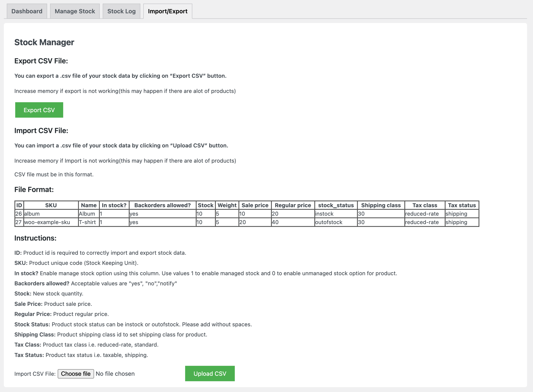Click the woo-example-sku cell
The width and height of the screenshot is (533, 392).
coord(47,222)
